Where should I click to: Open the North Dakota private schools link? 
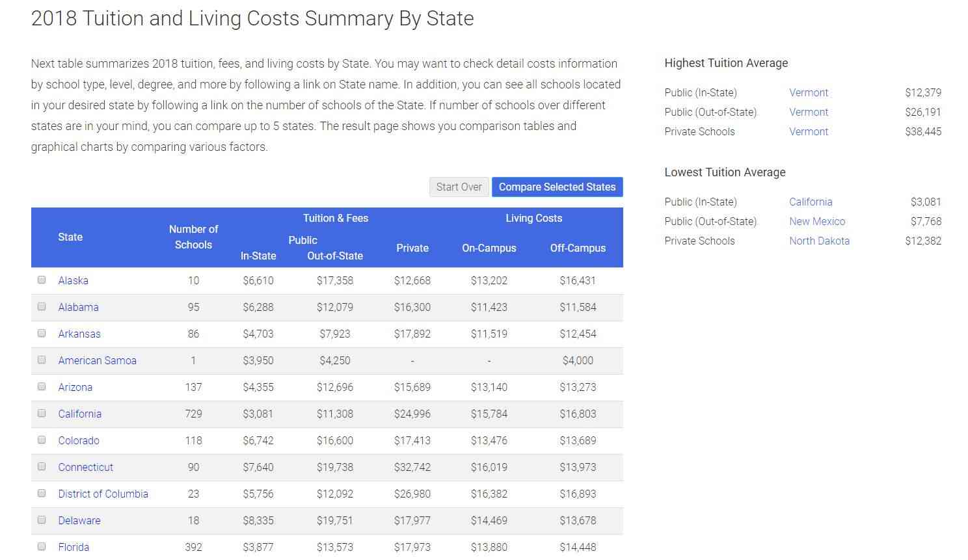tap(819, 241)
